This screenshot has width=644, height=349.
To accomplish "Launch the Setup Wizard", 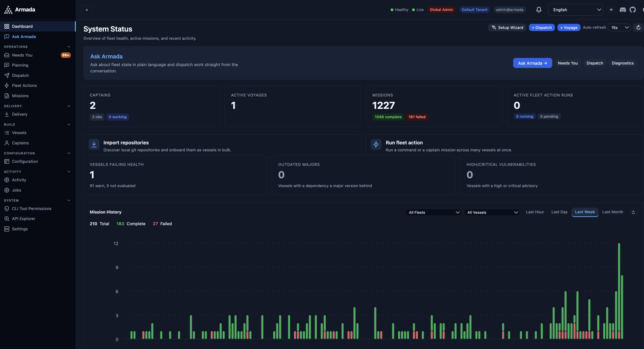I will [507, 28].
